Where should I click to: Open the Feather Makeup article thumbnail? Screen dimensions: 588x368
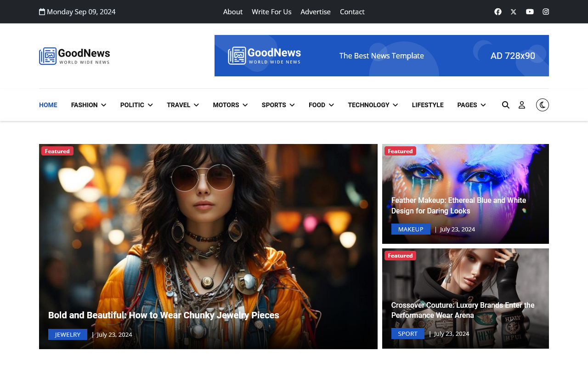[x=465, y=175]
